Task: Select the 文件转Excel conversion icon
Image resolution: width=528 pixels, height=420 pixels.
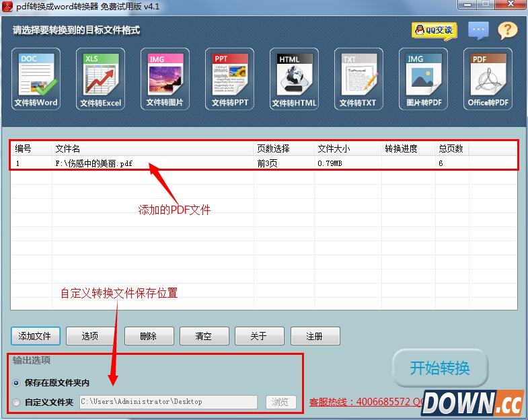Action: 100,79
